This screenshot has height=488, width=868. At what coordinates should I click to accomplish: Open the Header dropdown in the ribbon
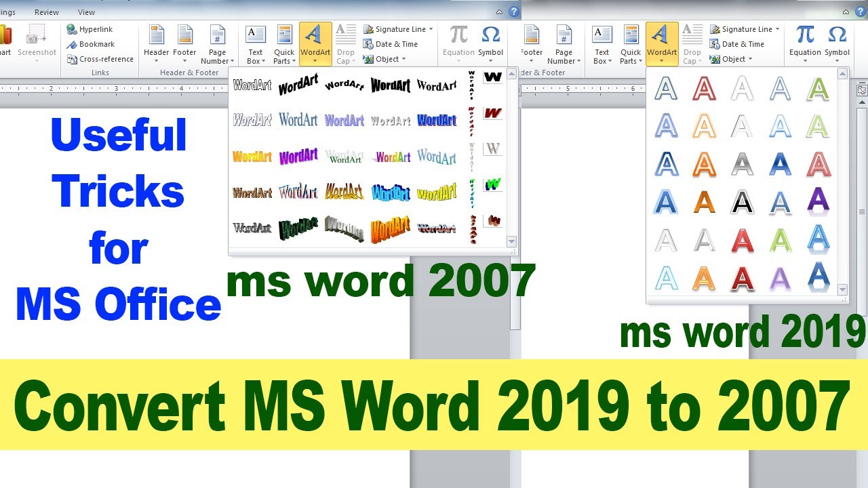(157, 44)
